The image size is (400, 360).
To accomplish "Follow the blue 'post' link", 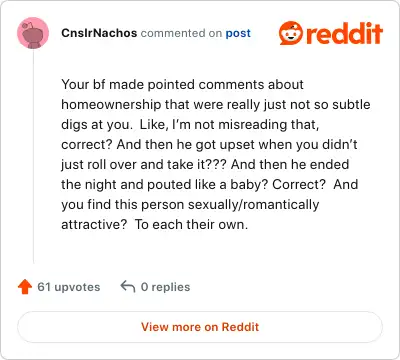I will (x=238, y=33).
